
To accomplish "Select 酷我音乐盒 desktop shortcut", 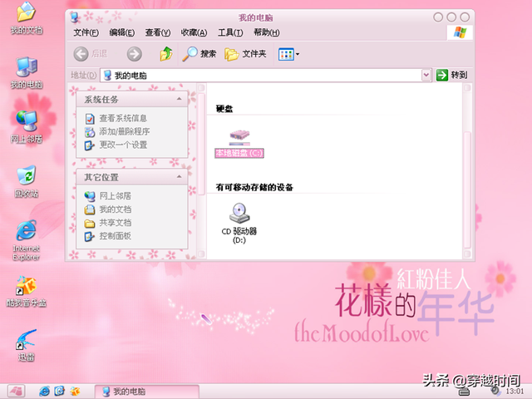I will pos(27,291).
